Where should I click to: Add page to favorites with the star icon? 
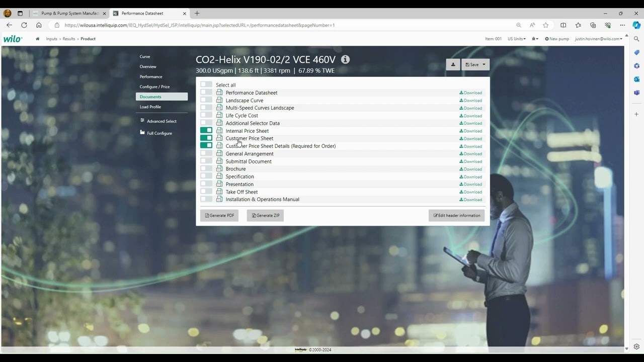click(546, 25)
